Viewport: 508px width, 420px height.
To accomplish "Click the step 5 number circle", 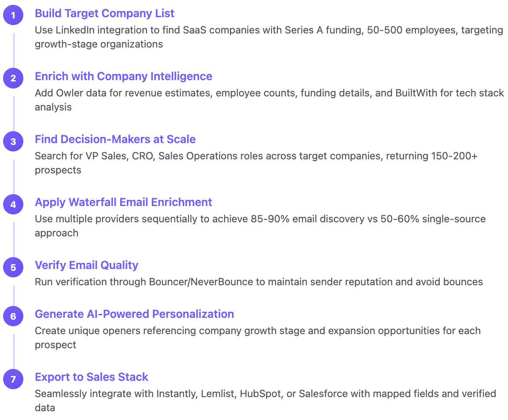I will (x=13, y=267).
